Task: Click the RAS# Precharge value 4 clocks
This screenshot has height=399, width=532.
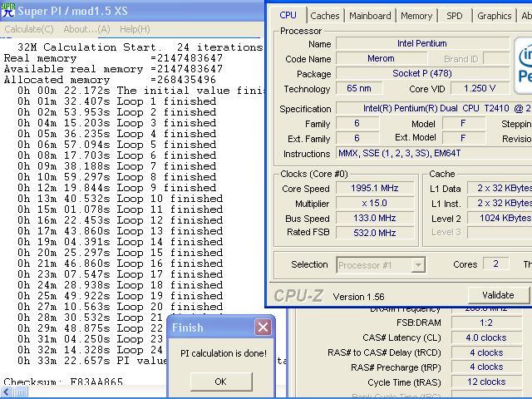Action: coord(486,367)
